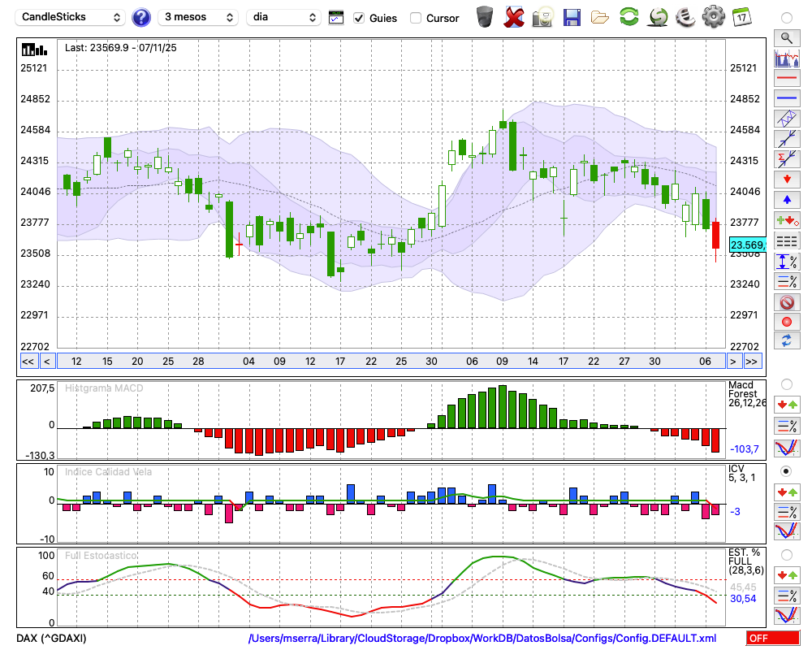Expand the '3 mesos' time range dropdown
Viewport: 812px width, 650px height.
coord(198,17)
